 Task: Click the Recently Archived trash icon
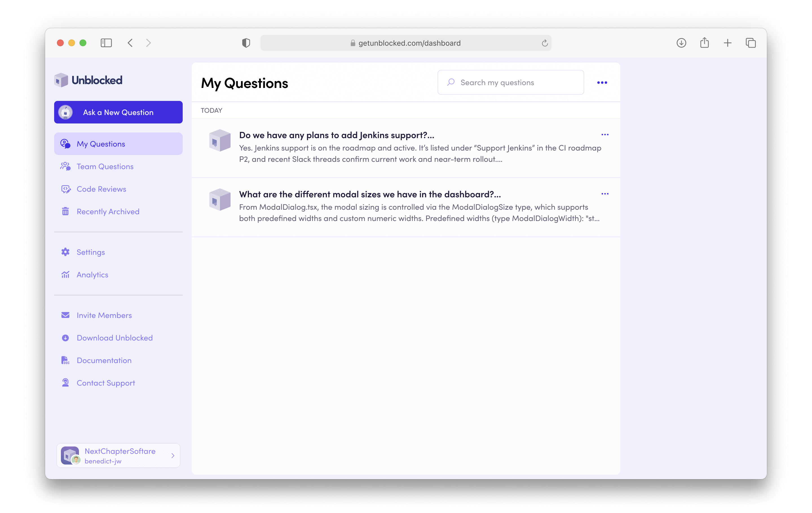(x=65, y=212)
